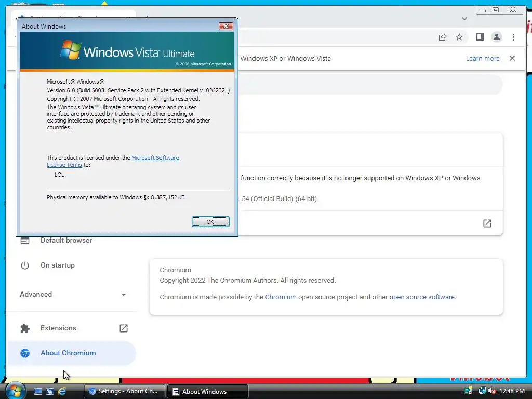Click Show Desktop quick launch icon
The image size is (532, 399).
(x=37, y=391)
